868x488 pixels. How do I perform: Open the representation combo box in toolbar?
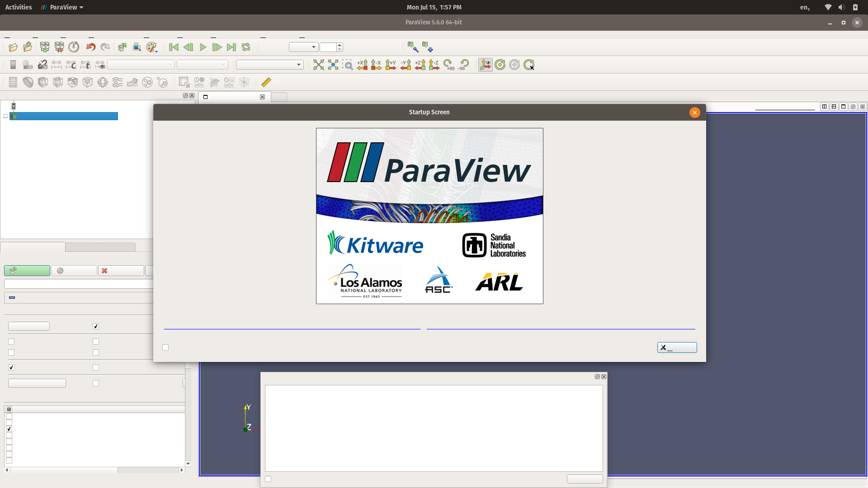pos(269,65)
